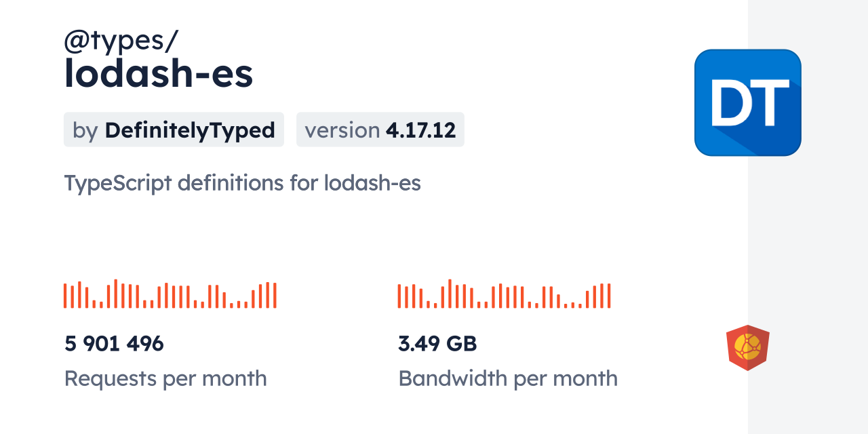Click the bandwidth sparkline bar chart
The height and width of the screenshot is (434, 868).
(x=504, y=295)
